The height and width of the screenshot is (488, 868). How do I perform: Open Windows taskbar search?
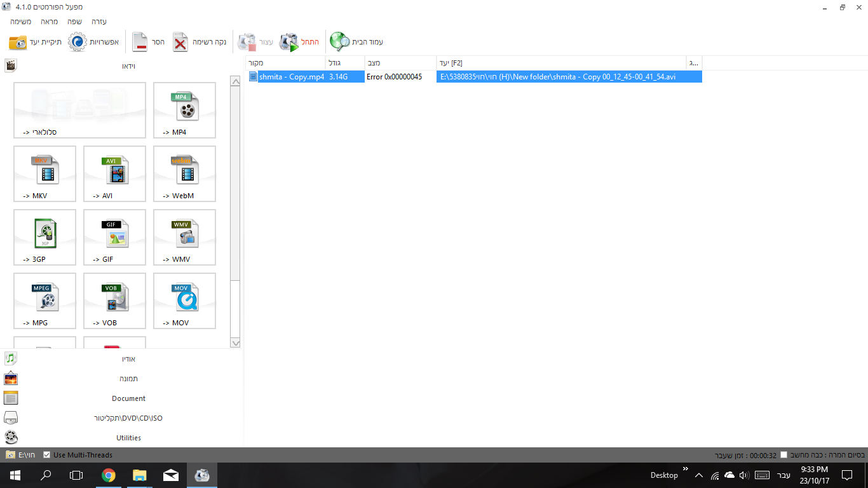click(x=46, y=475)
